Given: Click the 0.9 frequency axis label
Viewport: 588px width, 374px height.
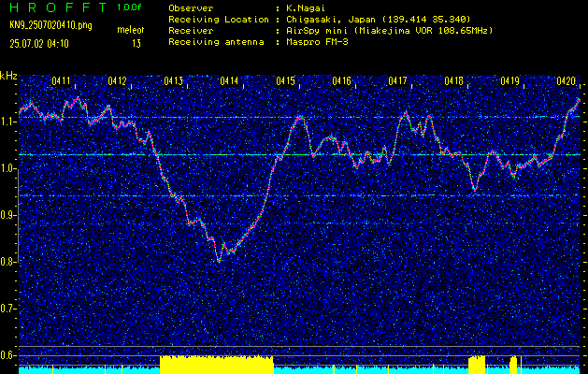Looking at the screenshot, I should click(x=7, y=215).
